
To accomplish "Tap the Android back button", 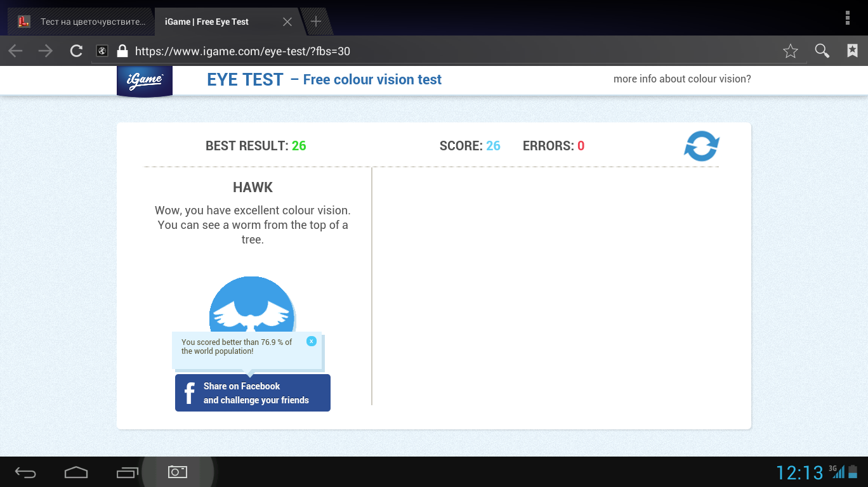I will point(25,472).
